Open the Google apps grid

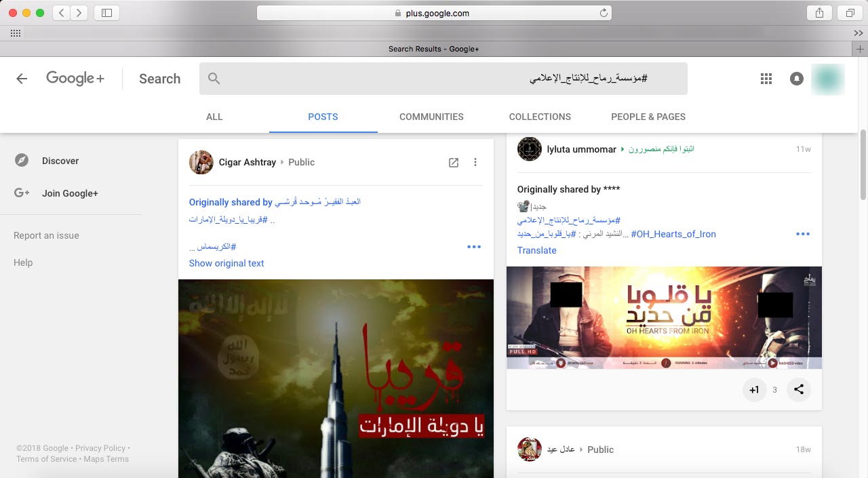766,79
